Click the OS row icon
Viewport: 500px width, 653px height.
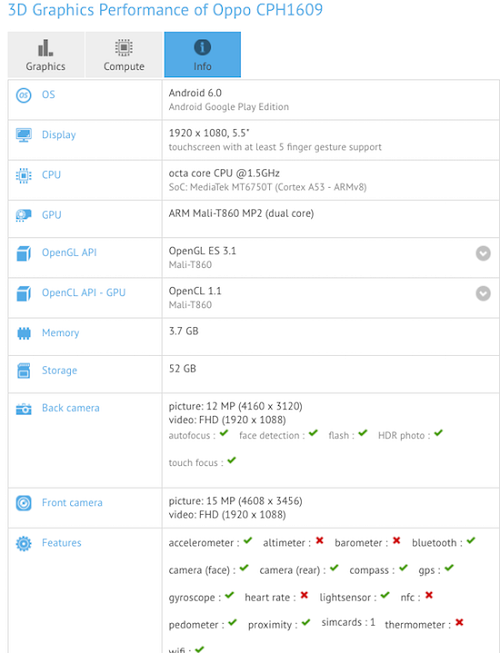pyautogui.click(x=24, y=95)
